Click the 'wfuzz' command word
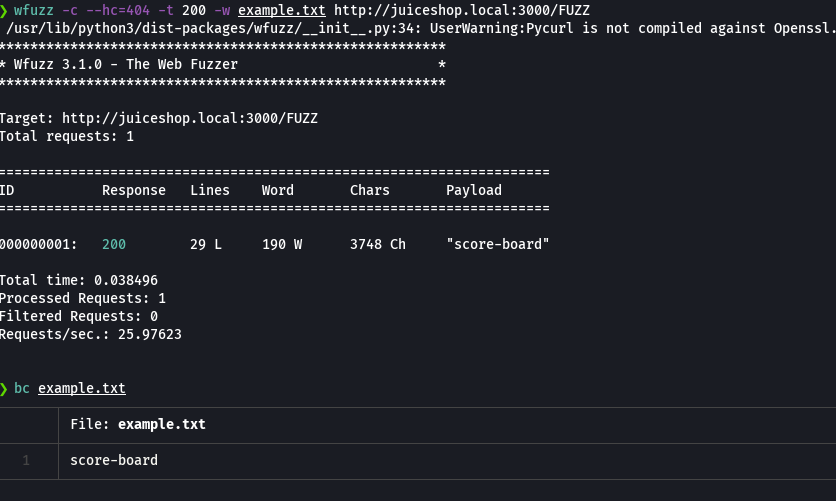836x501 pixels. pyautogui.click(x=34, y=10)
